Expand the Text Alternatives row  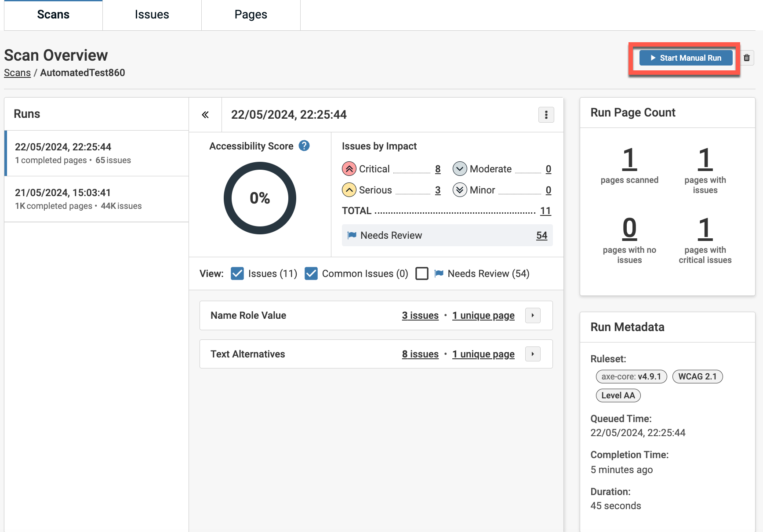(x=533, y=354)
